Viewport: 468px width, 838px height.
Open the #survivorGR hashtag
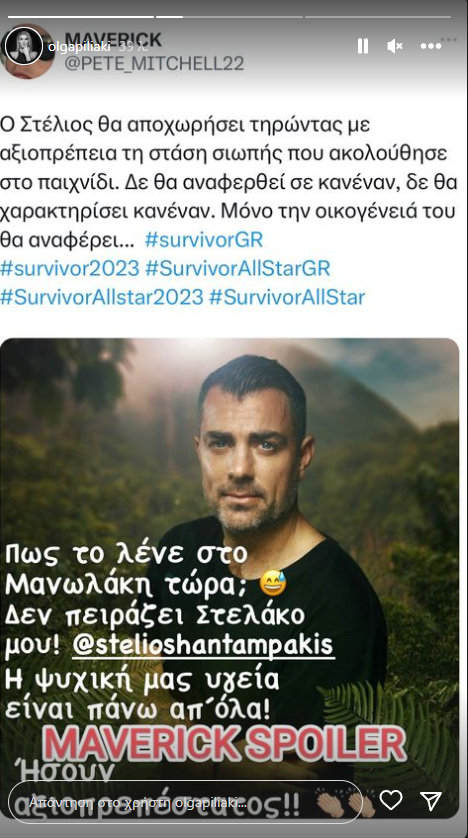pos(204,240)
